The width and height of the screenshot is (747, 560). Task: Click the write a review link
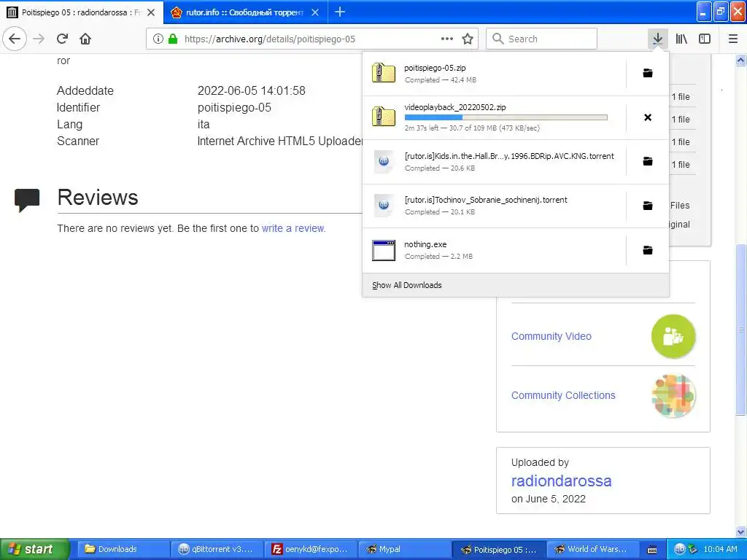pos(293,228)
